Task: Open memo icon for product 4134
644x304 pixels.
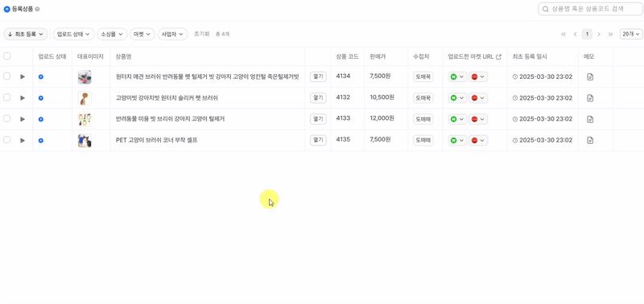Action: 590,76
